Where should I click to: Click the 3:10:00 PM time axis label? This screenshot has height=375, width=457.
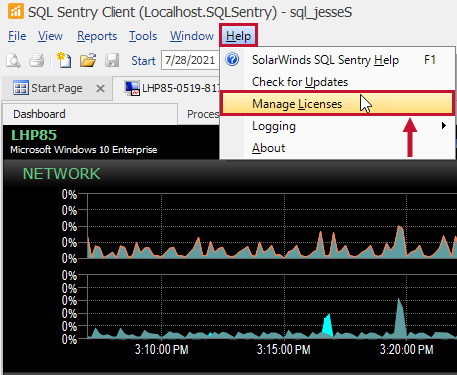click(x=161, y=349)
